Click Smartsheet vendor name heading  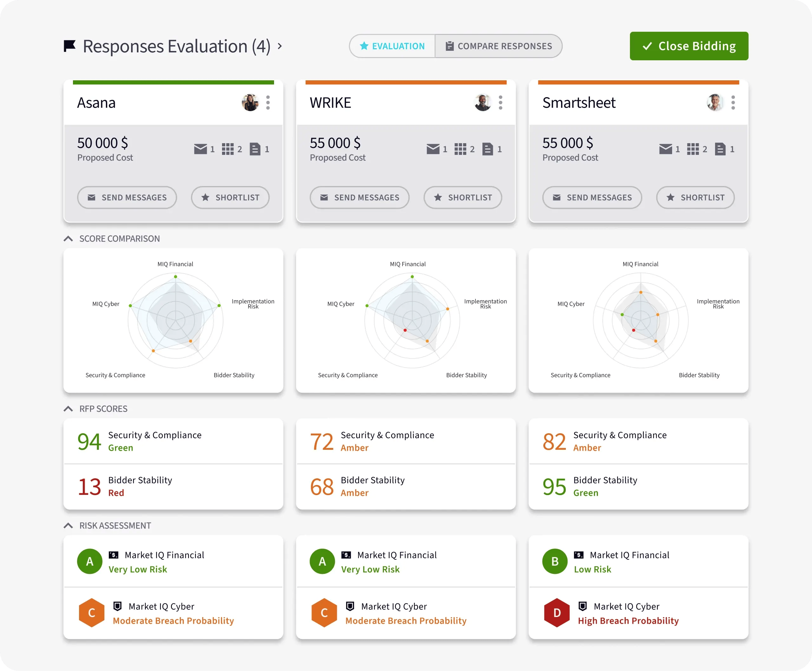point(579,103)
